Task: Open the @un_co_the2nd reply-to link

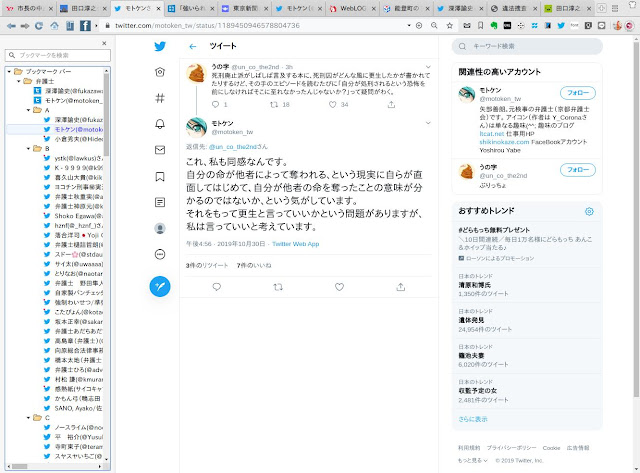Action: click(x=233, y=147)
